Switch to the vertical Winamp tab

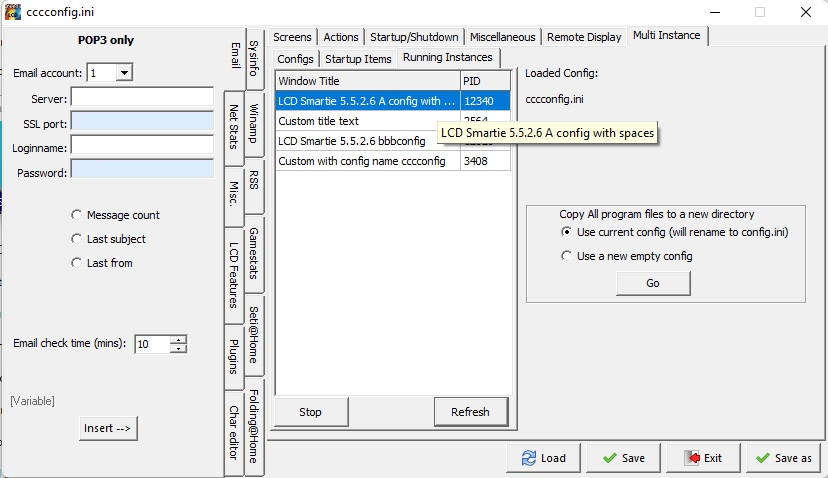[255, 124]
